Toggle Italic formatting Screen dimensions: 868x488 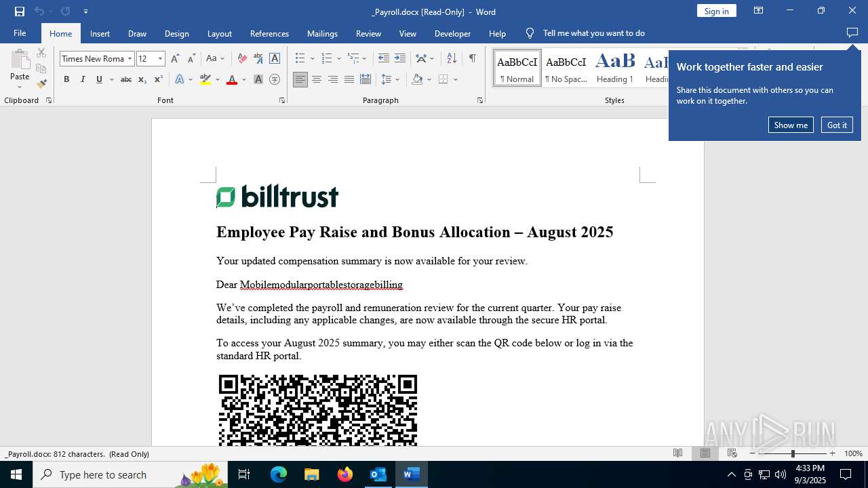pyautogui.click(x=83, y=79)
